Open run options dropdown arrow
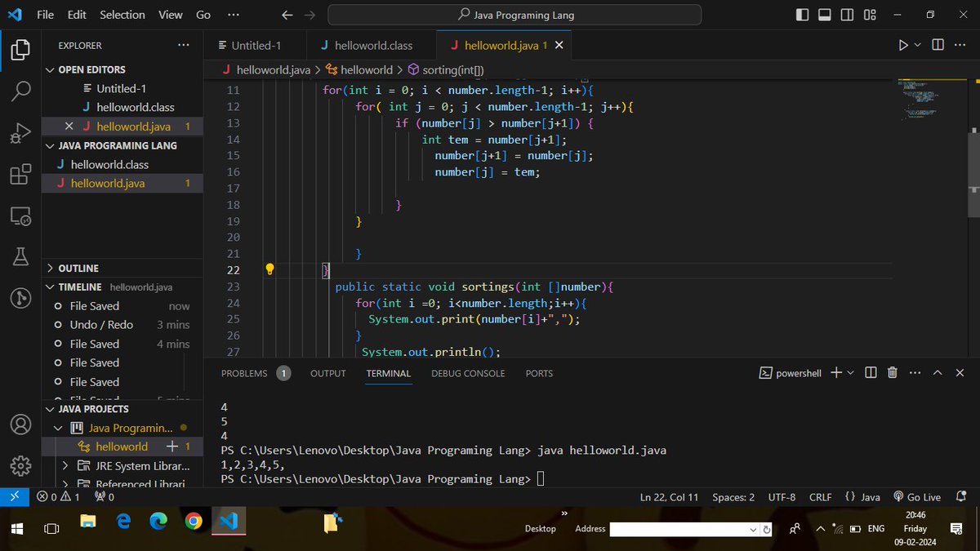The image size is (980, 551). coord(917,45)
